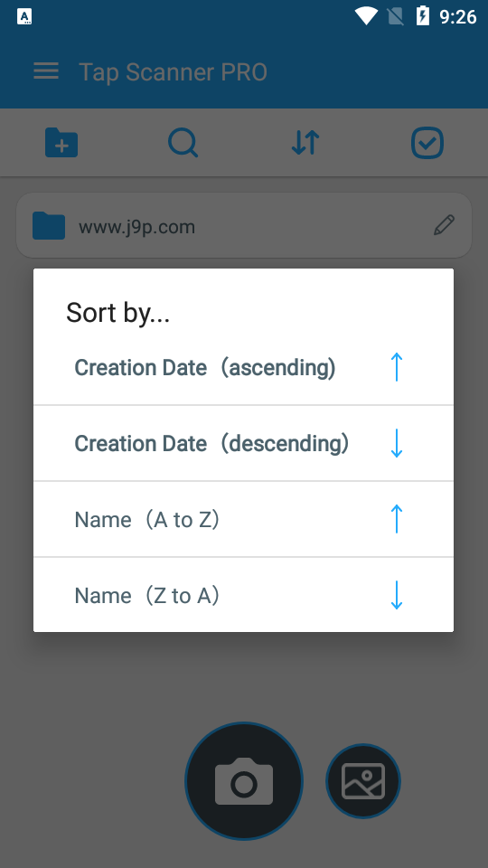
Task: Open the search magnifier icon
Action: [183, 143]
